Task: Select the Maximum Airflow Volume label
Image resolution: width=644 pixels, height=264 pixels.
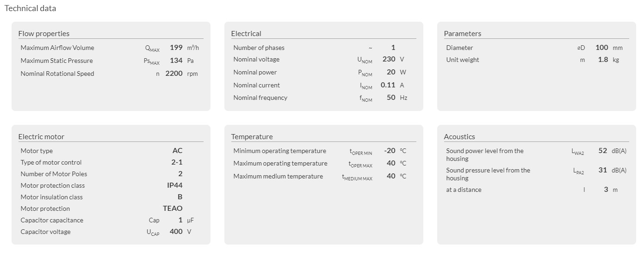Action: 57,48
